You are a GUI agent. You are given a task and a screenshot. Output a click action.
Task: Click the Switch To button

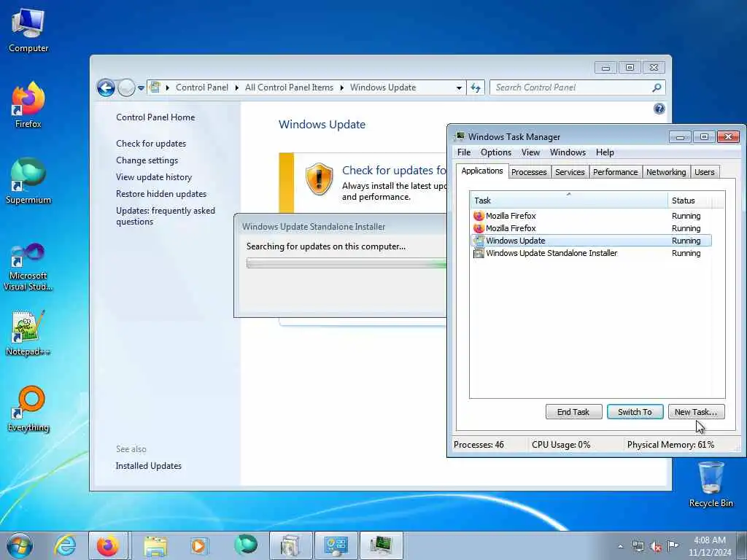pyautogui.click(x=635, y=412)
